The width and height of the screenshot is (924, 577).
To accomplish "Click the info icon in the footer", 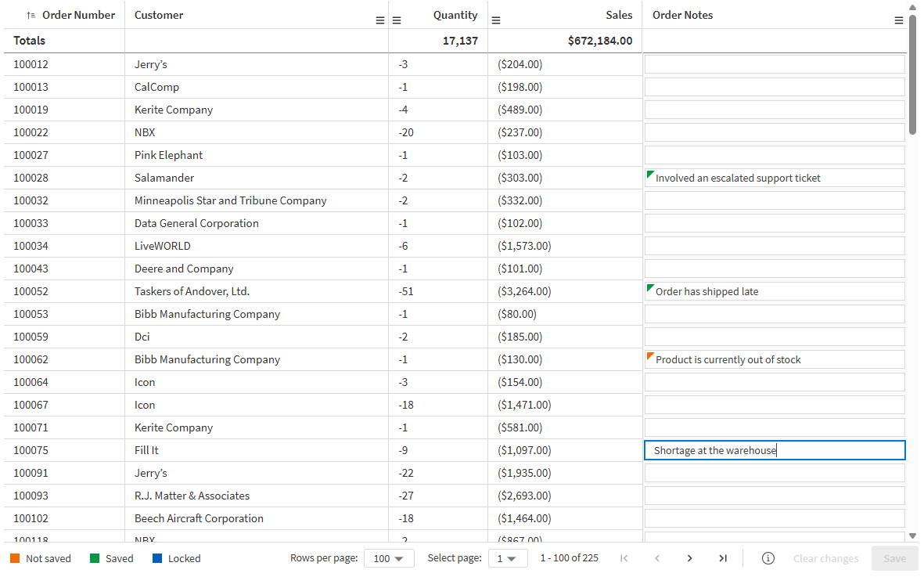I will pos(768,558).
